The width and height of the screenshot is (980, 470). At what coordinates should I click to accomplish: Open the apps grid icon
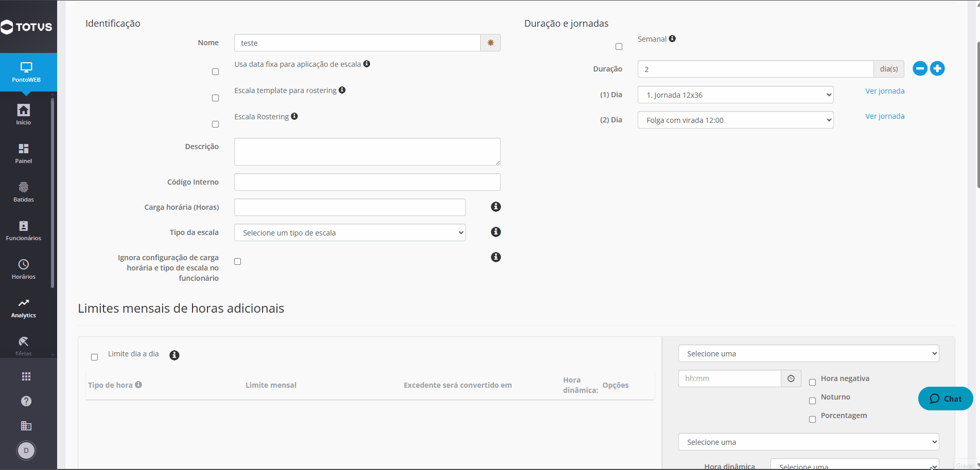click(x=26, y=376)
